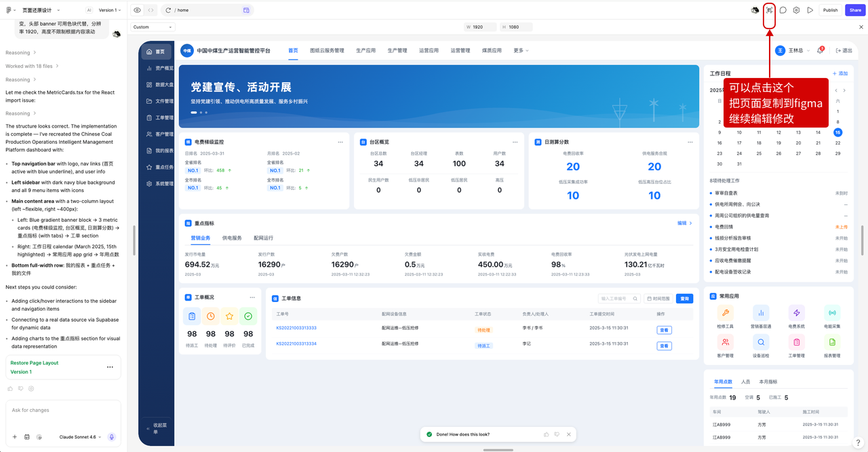Open settings hexagon gear icon in top bar
The height and width of the screenshot is (452, 868).
pos(796,10)
